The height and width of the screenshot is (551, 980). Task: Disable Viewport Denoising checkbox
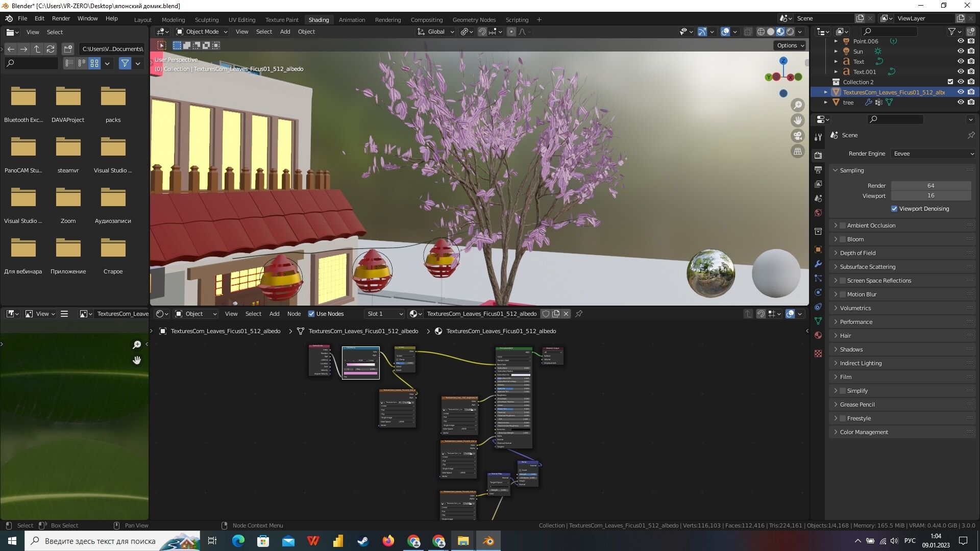point(894,209)
